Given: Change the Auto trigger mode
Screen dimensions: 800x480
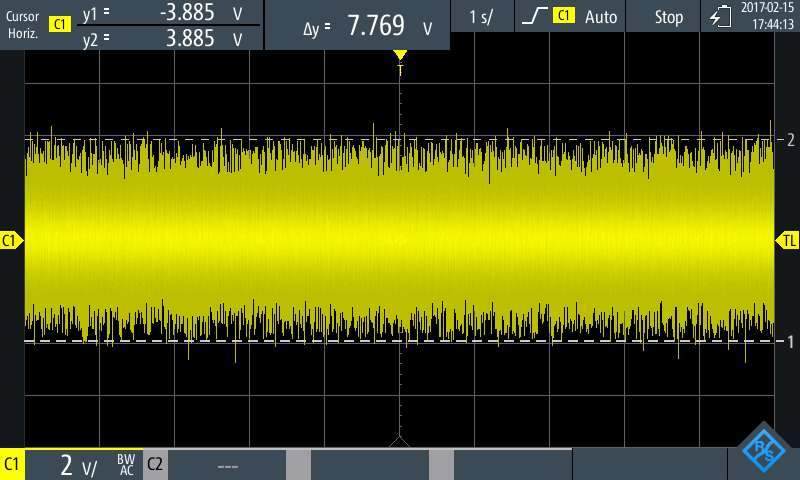Looking at the screenshot, I should coord(601,17).
